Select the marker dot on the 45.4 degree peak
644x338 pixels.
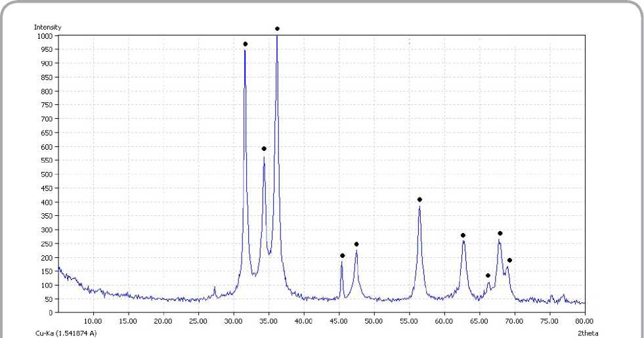coord(342,255)
